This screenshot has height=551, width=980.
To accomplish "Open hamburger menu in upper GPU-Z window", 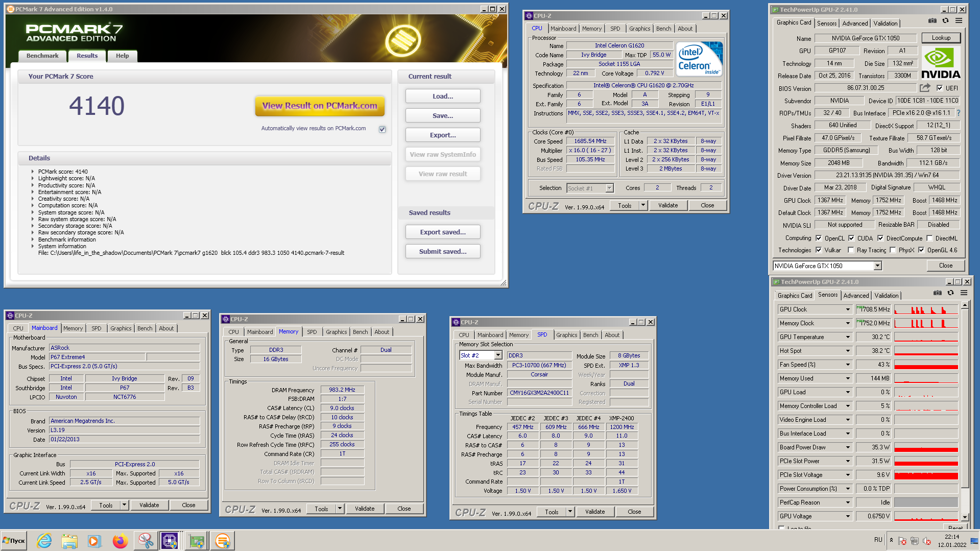I will tap(959, 21).
